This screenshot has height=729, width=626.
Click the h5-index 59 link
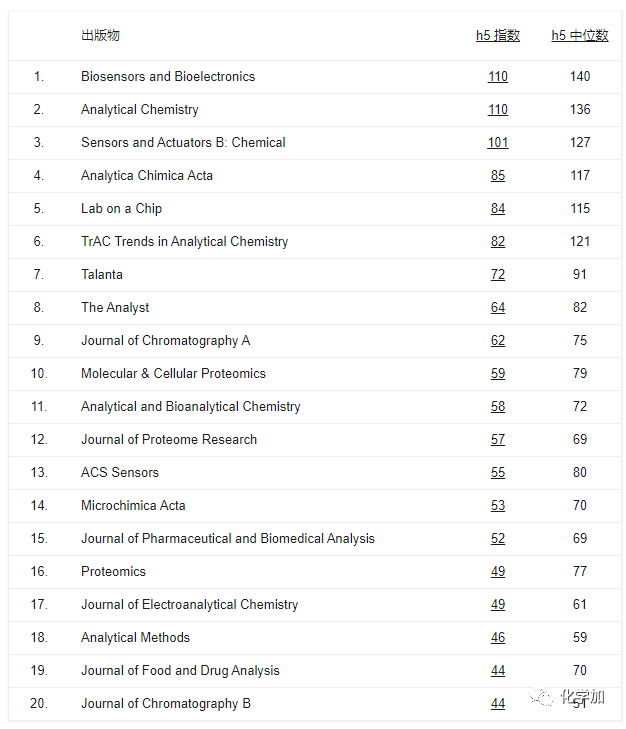pyautogui.click(x=497, y=374)
